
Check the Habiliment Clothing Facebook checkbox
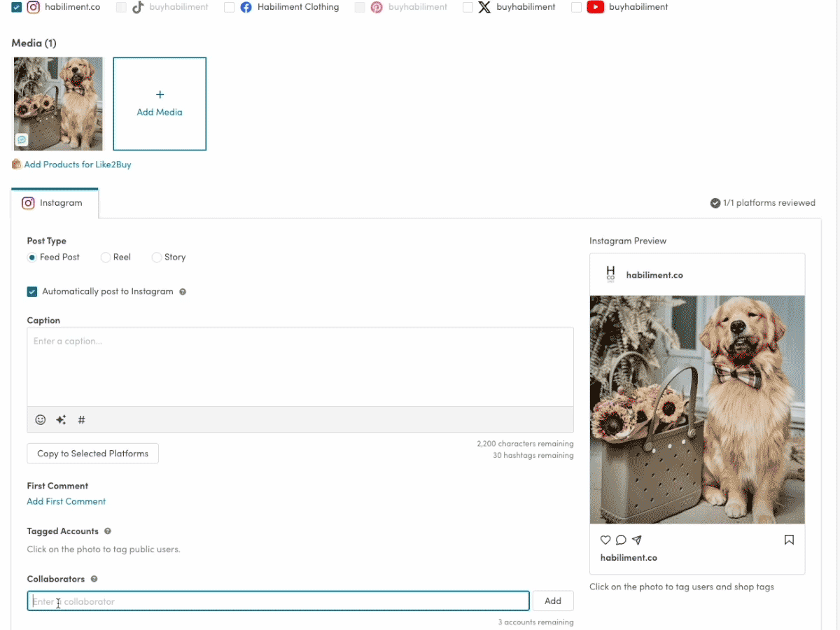click(x=229, y=7)
